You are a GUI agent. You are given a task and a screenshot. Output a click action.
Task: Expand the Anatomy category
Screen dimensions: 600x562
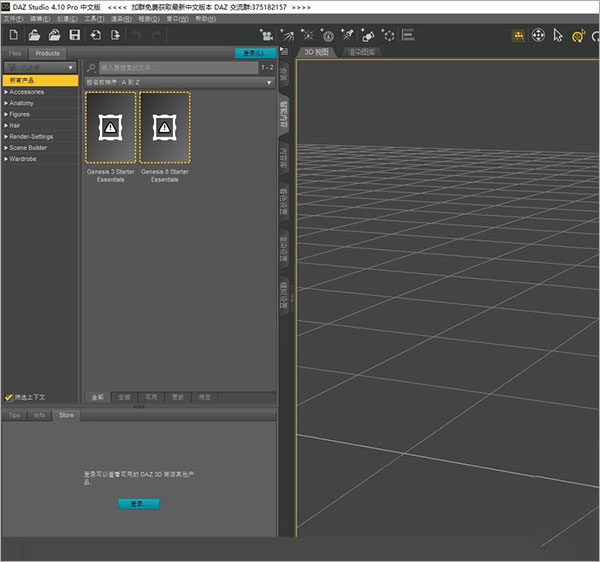tap(6, 103)
